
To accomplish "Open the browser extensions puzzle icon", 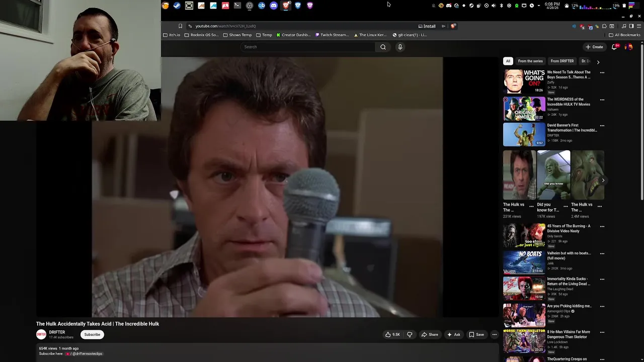I will [604, 26].
